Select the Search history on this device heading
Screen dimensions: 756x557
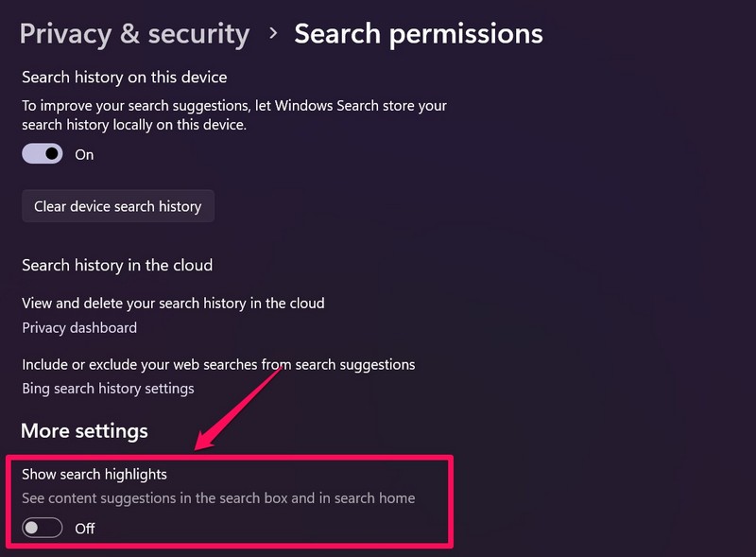[124, 77]
